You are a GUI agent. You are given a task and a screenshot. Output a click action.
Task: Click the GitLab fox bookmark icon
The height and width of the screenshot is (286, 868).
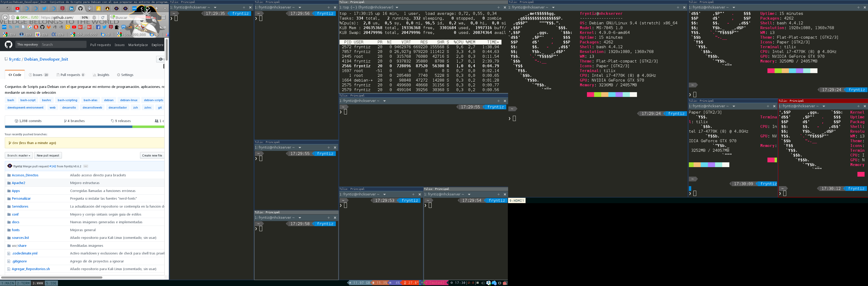click(x=48, y=27)
